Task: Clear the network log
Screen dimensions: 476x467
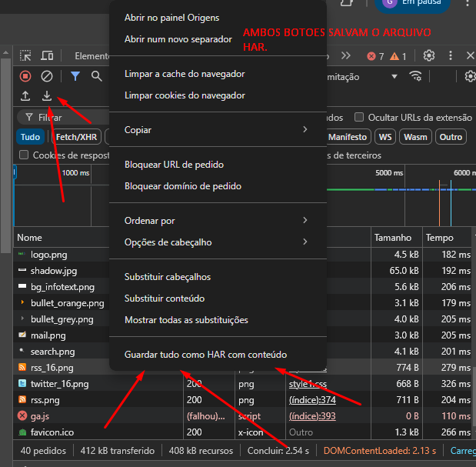Action: click(47, 76)
